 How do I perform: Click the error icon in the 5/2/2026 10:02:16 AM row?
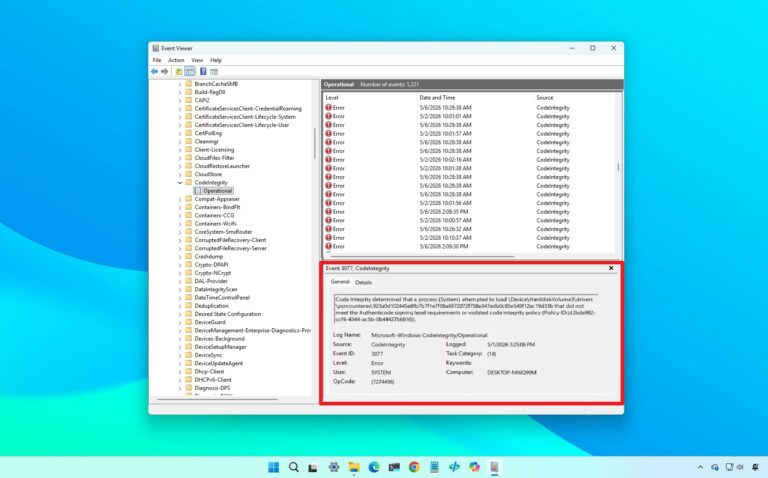pos(328,160)
